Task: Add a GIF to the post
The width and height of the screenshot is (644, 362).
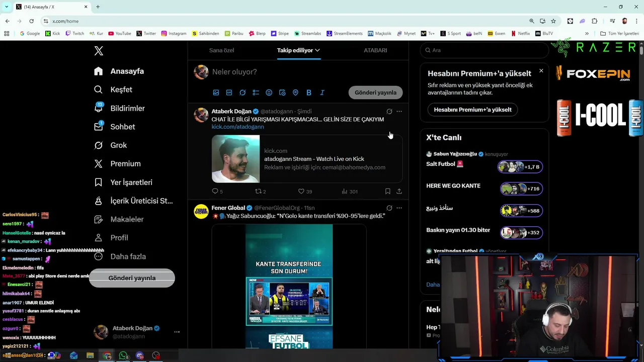Action: pyautogui.click(x=229, y=93)
